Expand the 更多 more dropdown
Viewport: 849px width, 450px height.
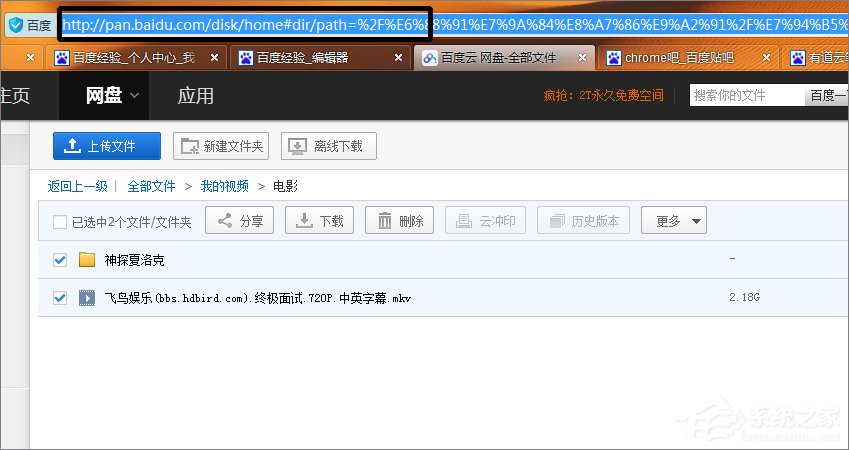[x=674, y=220]
